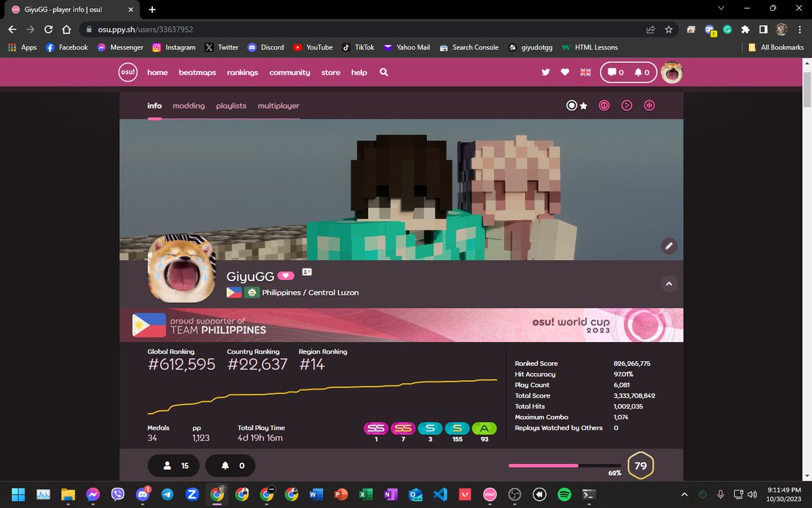Open osu! Twitter bird icon

[x=546, y=72]
